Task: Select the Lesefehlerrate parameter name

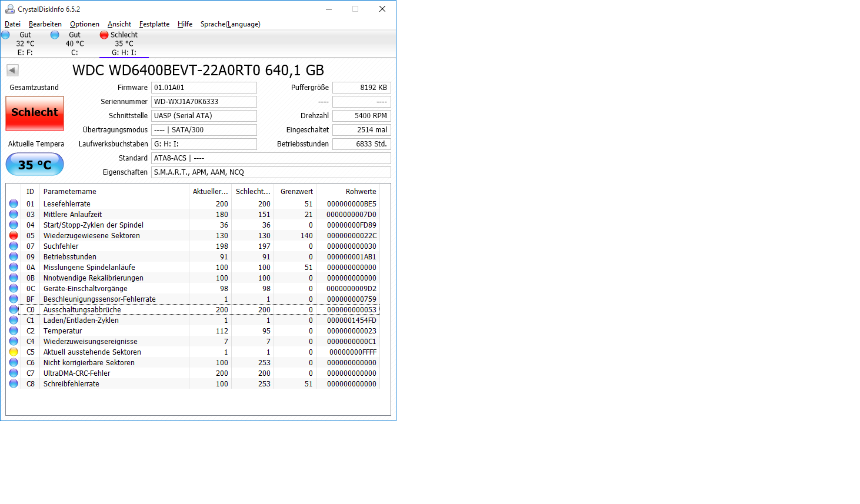Action: (67, 204)
